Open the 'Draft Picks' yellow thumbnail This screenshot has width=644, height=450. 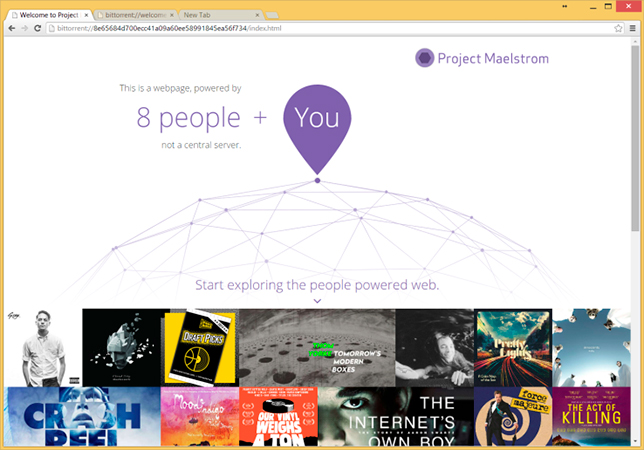pos(200,348)
